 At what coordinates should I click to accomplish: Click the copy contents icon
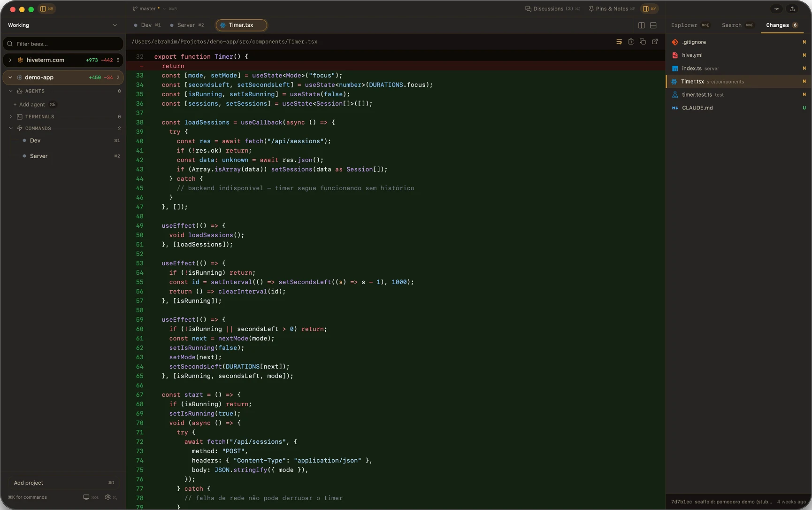pyautogui.click(x=643, y=42)
